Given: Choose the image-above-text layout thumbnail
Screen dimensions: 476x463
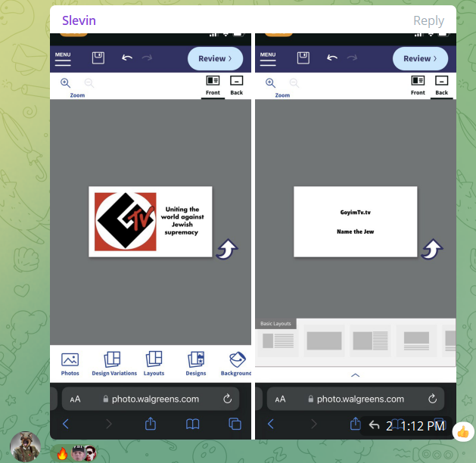Looking at the screenshot, I should pyautogui.click(x=416, y=340).
